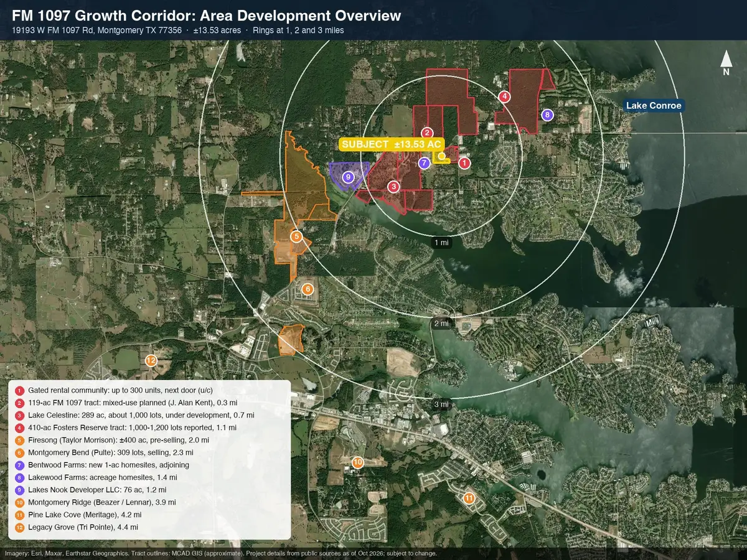Click orange marker 5 on the map
Image resolution: width=747 pixels, height=560 pixels.
(297, 236)
